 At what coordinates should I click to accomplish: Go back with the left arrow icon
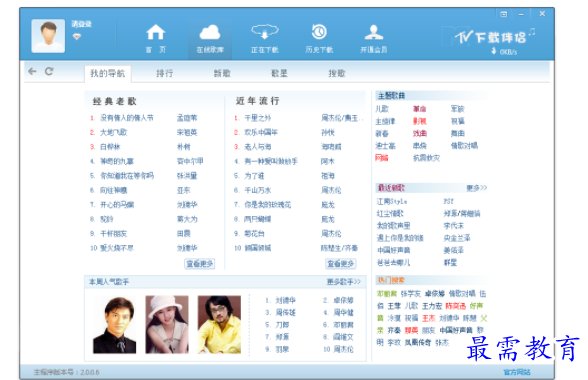32,71
